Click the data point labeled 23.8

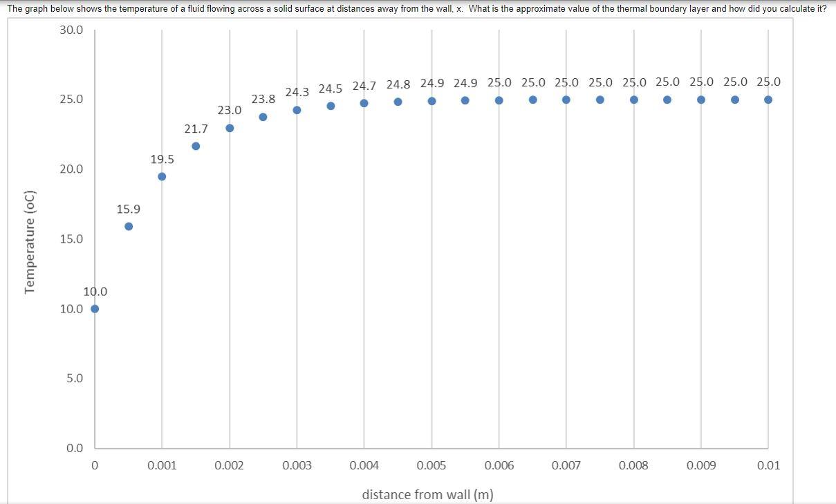[263, 117]
